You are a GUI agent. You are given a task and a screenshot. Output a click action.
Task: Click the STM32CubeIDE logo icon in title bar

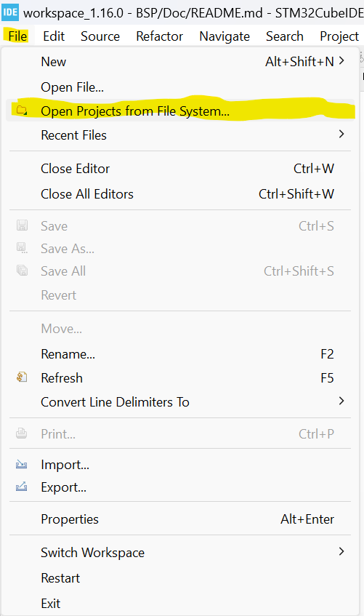coord(10,12)
